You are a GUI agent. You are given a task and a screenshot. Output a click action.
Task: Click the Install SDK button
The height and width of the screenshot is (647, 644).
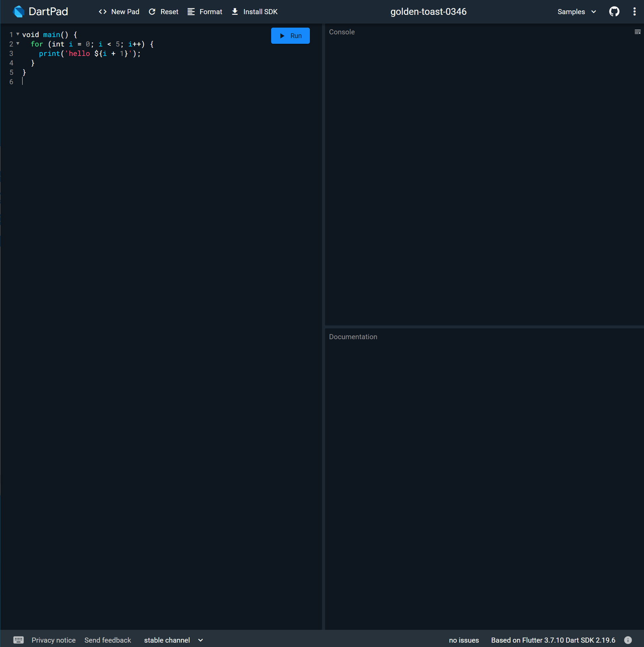click(x=255, y=12)
